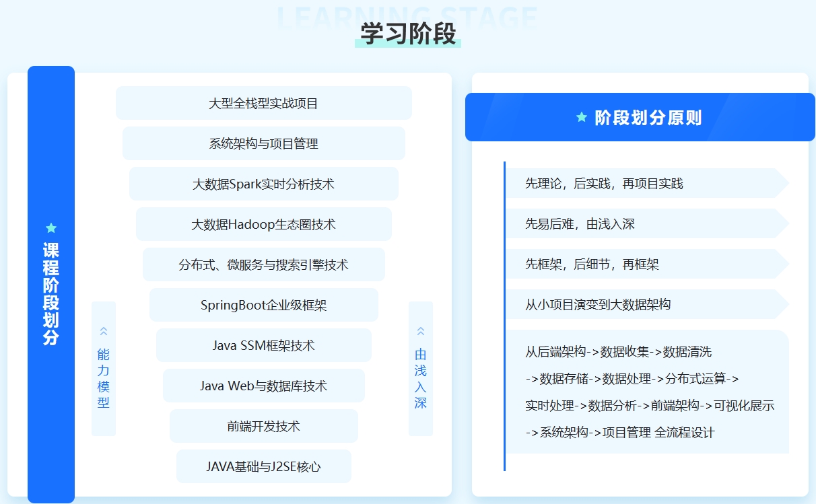Click principle 先框架，后细节，再框架
816x504 pixels.
point(647,264)
